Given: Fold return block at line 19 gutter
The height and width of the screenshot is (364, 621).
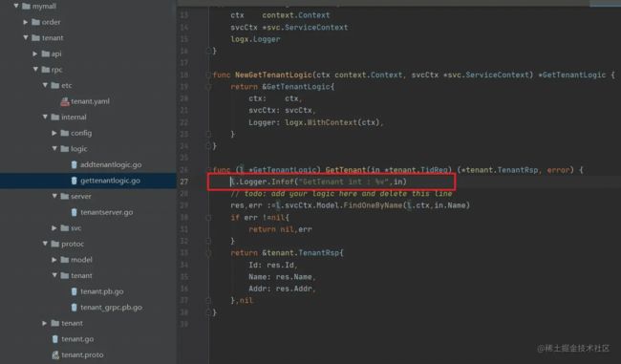Looking at the screenshot, I should point(208,86).
